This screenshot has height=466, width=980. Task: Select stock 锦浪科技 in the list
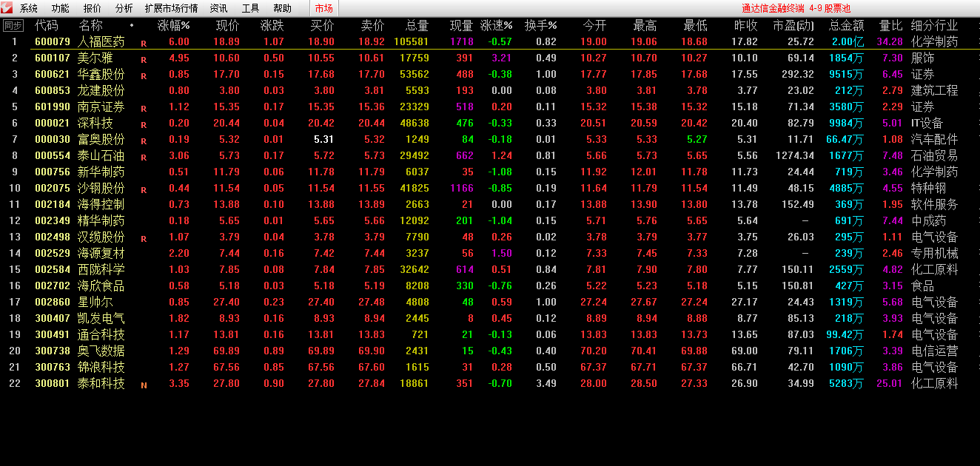pos(101,367)
